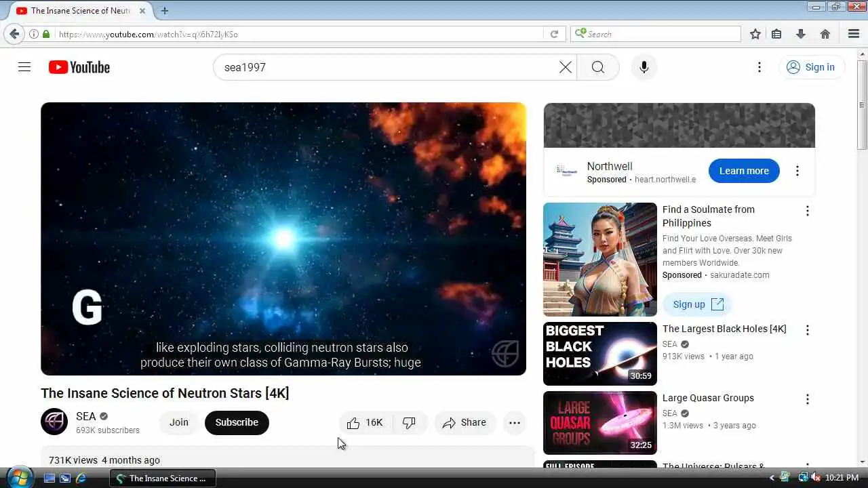The image size is (868, 488).
Task: Go to the YouTube home logo
Action: 79,67
